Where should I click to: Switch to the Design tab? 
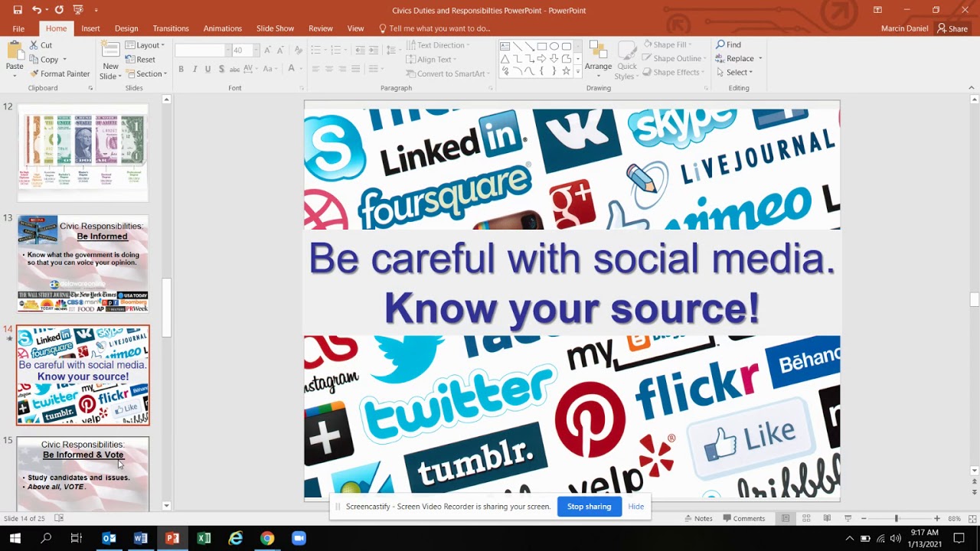click(126, 28)
